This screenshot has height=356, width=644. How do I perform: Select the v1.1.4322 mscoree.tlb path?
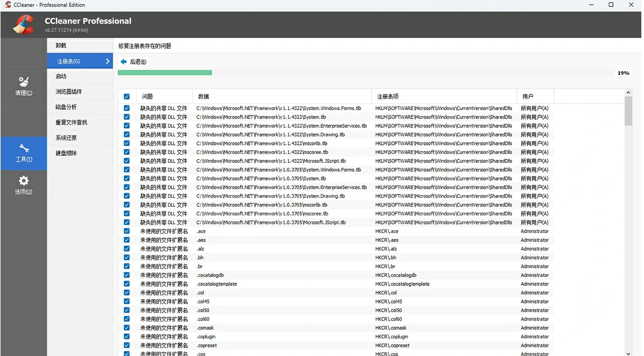(262, 152)
